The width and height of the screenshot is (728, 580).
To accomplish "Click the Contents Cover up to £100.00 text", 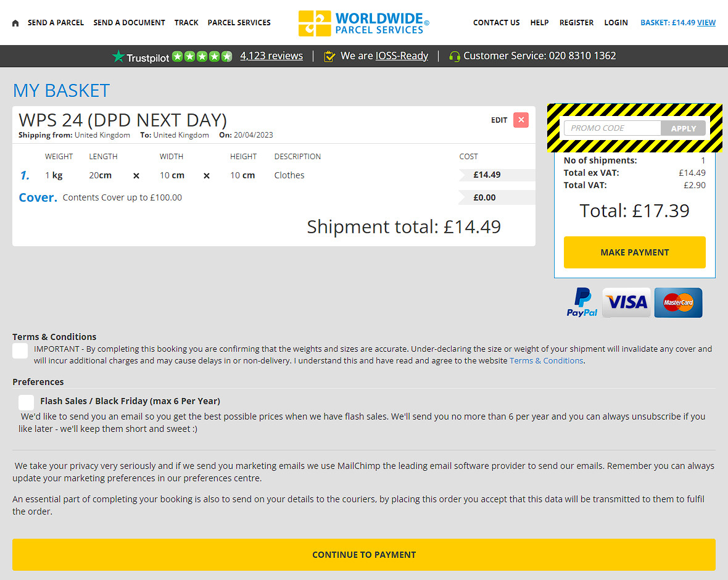I will (x=122, y=197).
